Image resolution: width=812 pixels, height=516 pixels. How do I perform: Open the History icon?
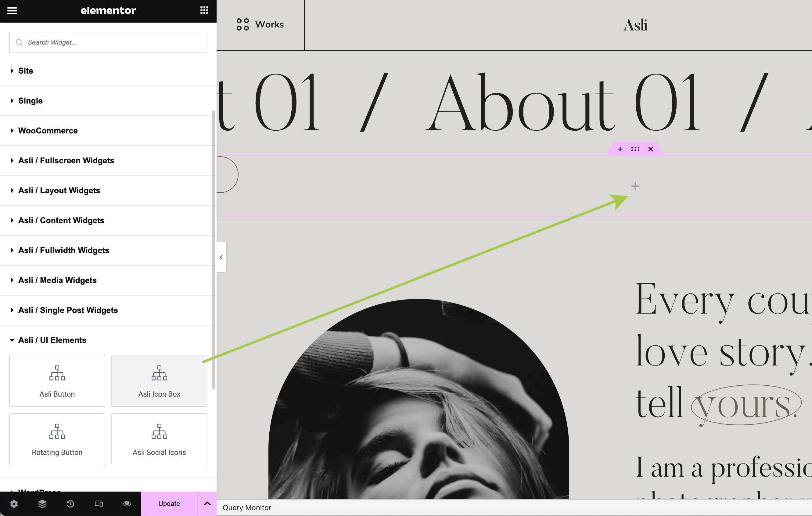coord(70,503)
